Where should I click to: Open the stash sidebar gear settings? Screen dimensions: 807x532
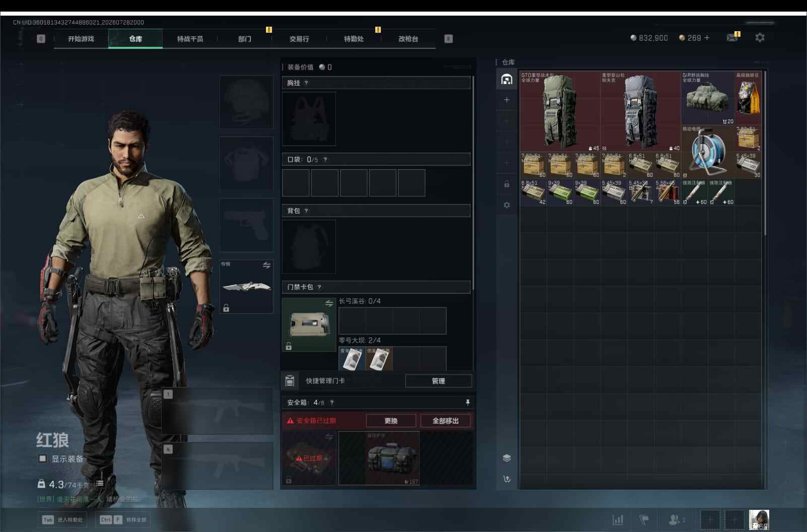click(507, 205)
